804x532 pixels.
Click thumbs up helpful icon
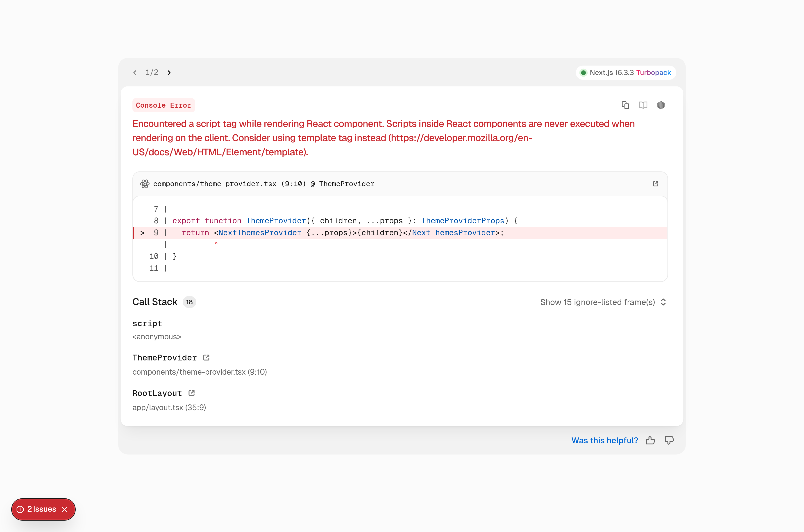click(650, 440)
